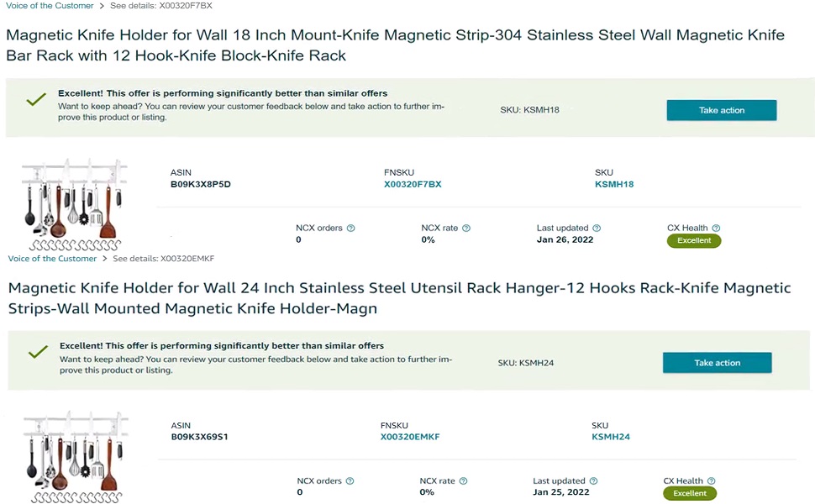Click help icon beside second NCX orders

[350, 481]
